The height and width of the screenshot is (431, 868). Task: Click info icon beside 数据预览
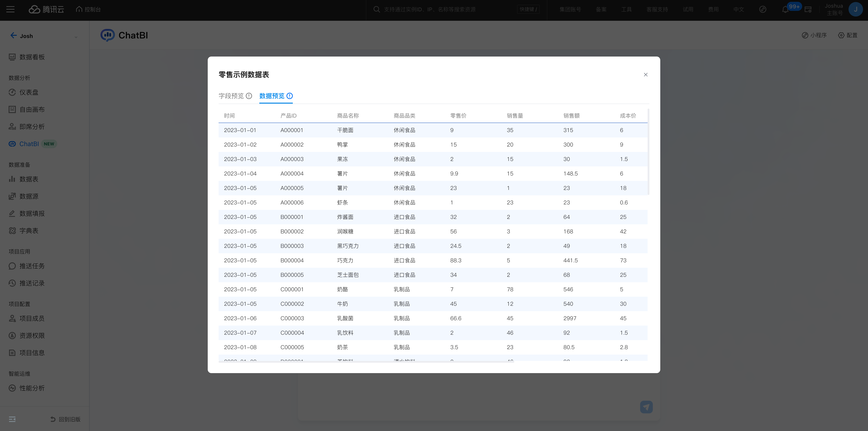coord(289,96)
